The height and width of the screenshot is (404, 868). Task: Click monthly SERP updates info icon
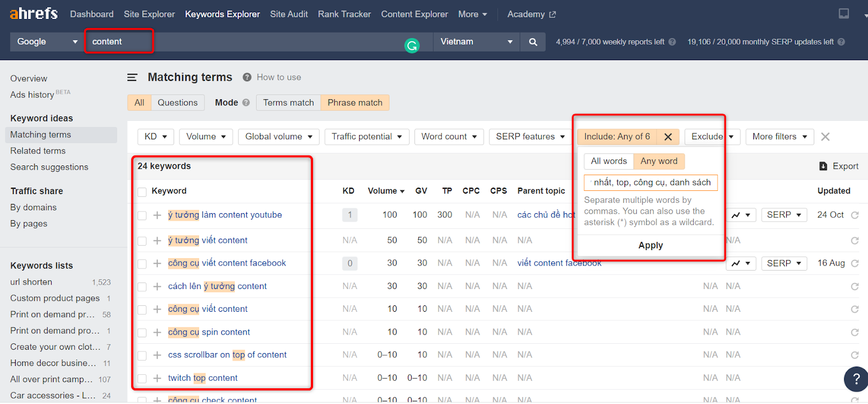coord(841,42)
